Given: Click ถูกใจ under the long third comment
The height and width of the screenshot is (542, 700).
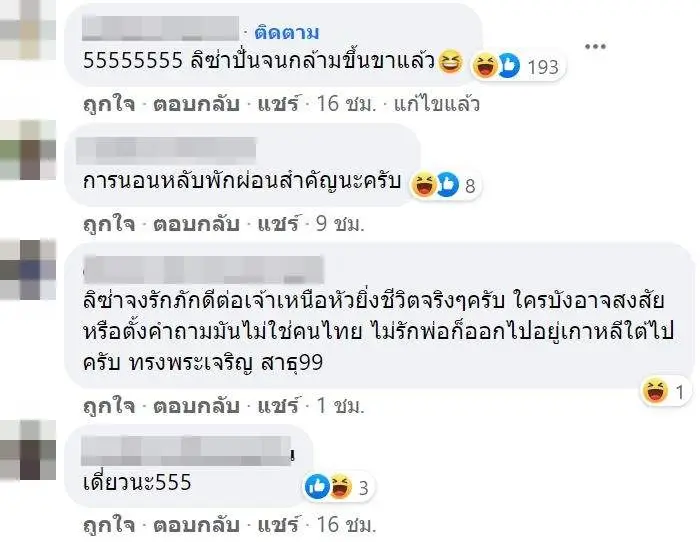Looking at the screenshot, I should click(109, 406).
